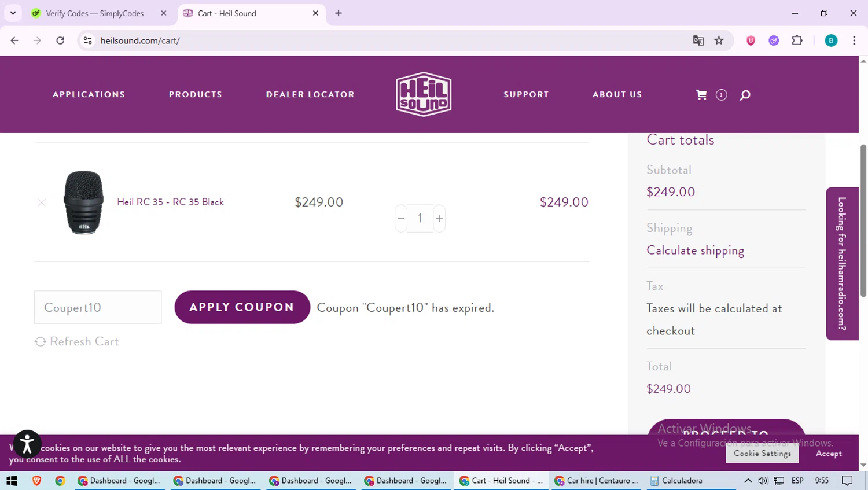
Task: Open the network icon in tray
Action: pos(779,481)
